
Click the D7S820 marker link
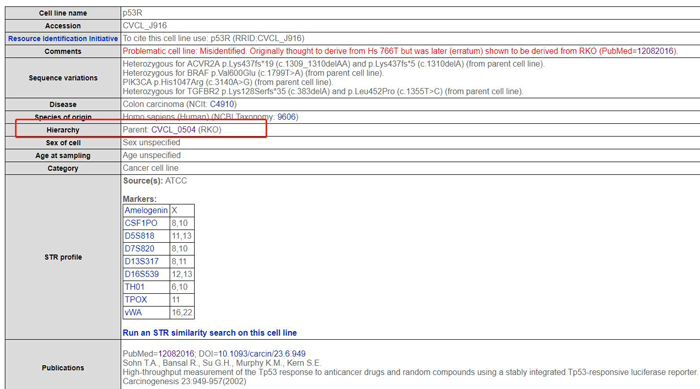click(139, 249)
